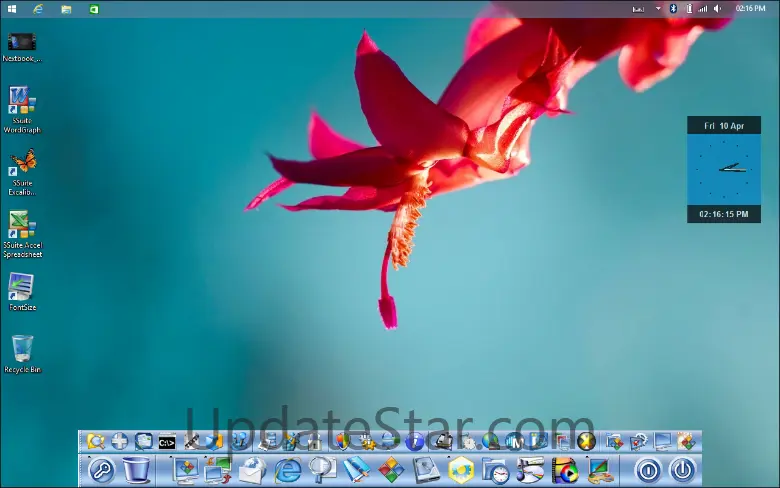Open the SSuite WordGraph desktop shortcut
This screenshot has height=488, width=780.
point(22,110)
